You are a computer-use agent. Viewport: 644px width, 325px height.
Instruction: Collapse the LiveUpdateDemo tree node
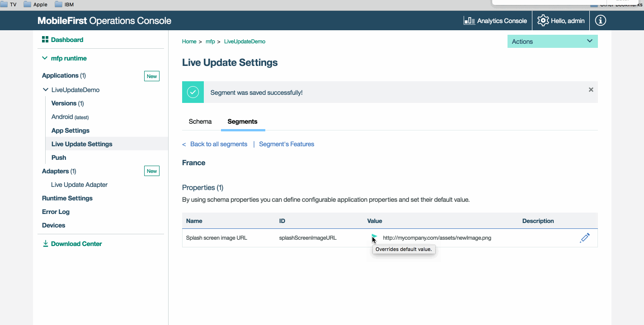[45, 90]
